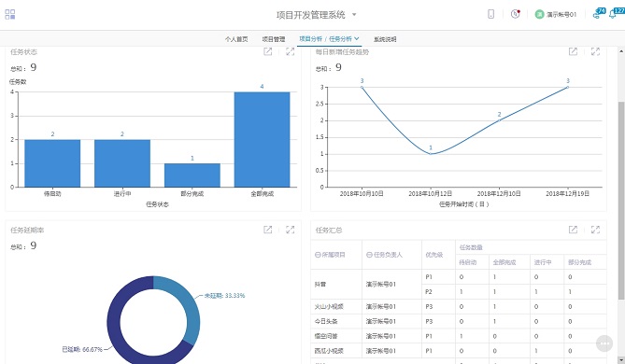Open the messages icon showing 74
This screenshot has width=625, height=364.
coord(599,13)
